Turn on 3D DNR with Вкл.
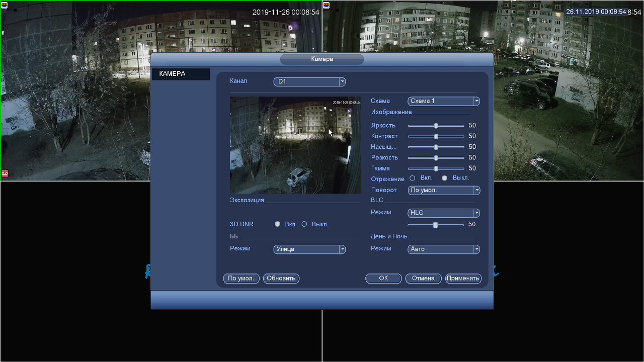Screen dimensions: 644x362 (277, 224)
